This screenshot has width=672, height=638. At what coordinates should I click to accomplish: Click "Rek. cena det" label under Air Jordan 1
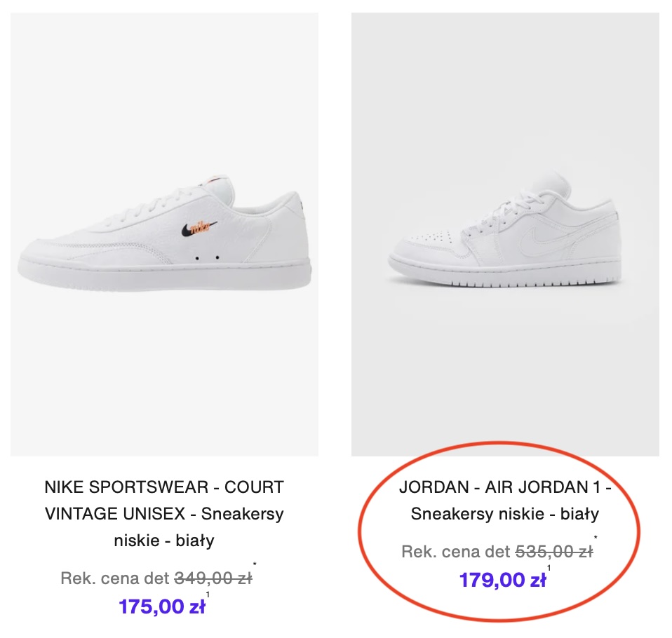[x=456, y=552]
